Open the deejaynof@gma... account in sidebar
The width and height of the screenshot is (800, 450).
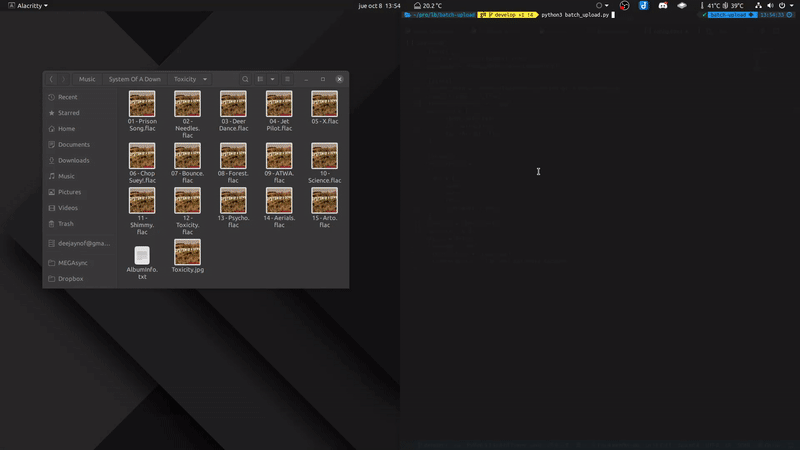(80, 243)
